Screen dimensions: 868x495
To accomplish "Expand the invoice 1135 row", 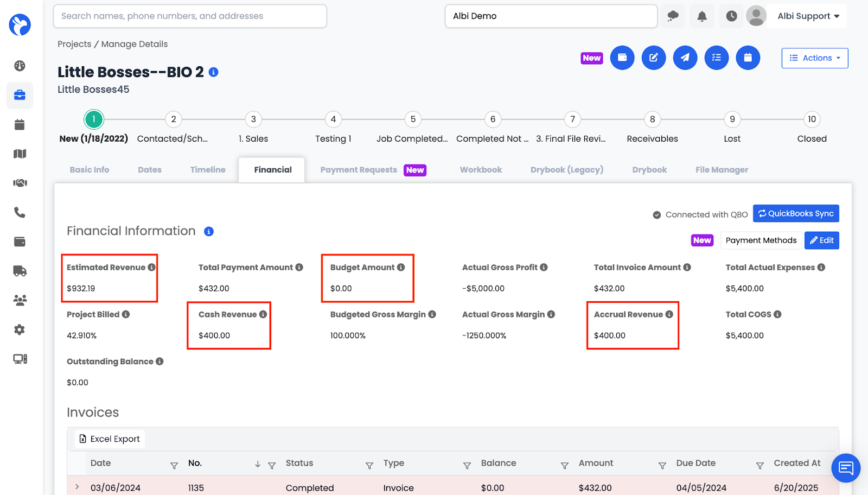I will point(77,487).
